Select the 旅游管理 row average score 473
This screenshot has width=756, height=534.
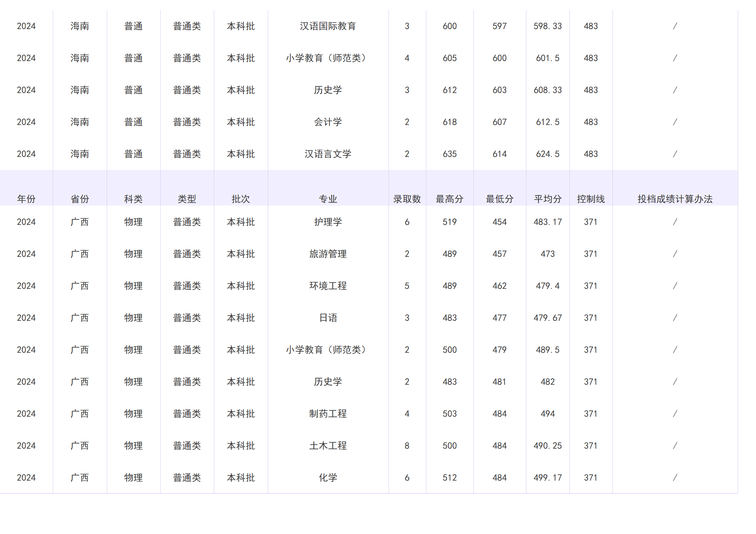548,254
